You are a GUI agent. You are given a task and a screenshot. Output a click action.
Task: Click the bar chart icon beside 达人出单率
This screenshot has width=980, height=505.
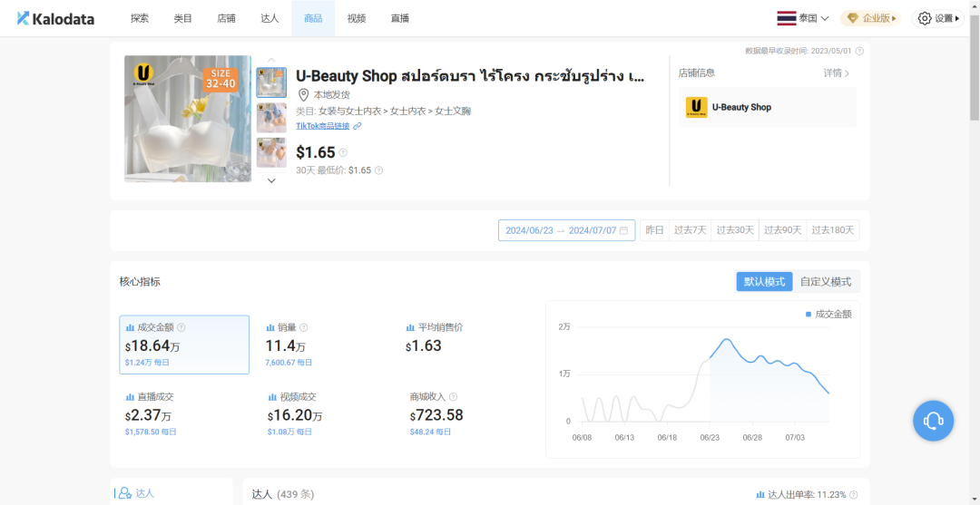760,494
